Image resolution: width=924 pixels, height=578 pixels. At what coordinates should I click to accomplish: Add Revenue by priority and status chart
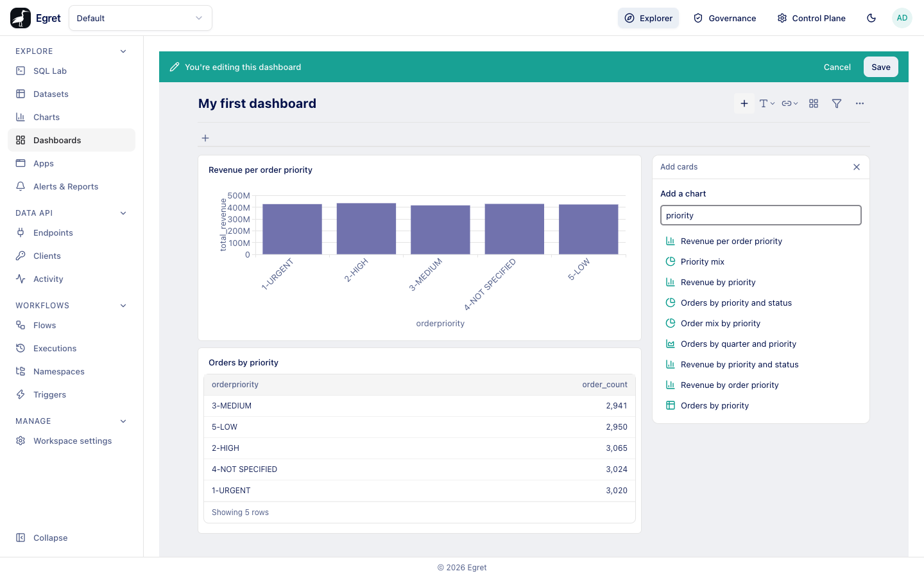point(761,364)
